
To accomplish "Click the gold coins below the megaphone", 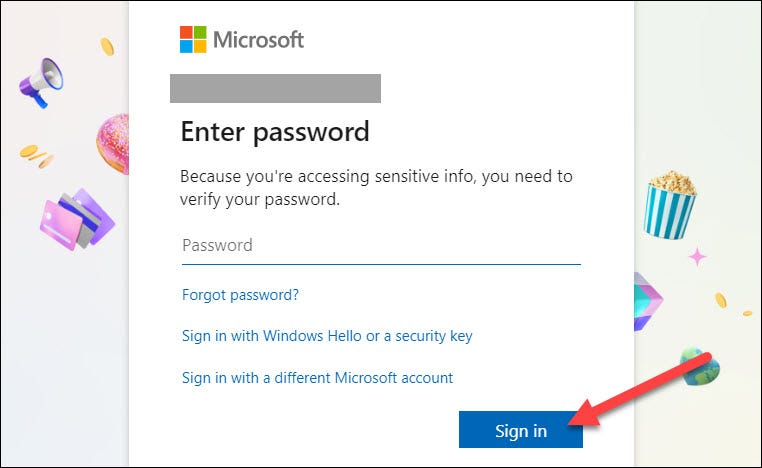I will pos(37,155).
